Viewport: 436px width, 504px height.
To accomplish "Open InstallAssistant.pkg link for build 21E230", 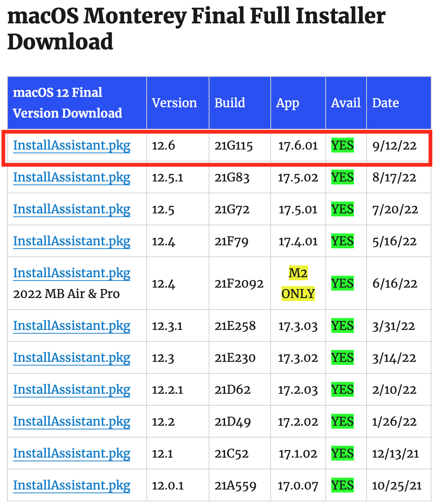I will coord(72,358).
